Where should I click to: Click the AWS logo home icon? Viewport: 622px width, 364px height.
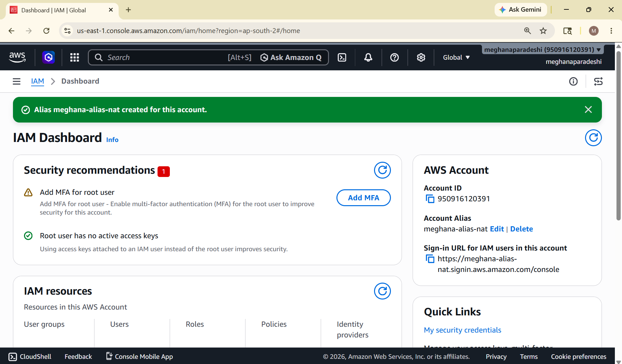tap(17, 57)
